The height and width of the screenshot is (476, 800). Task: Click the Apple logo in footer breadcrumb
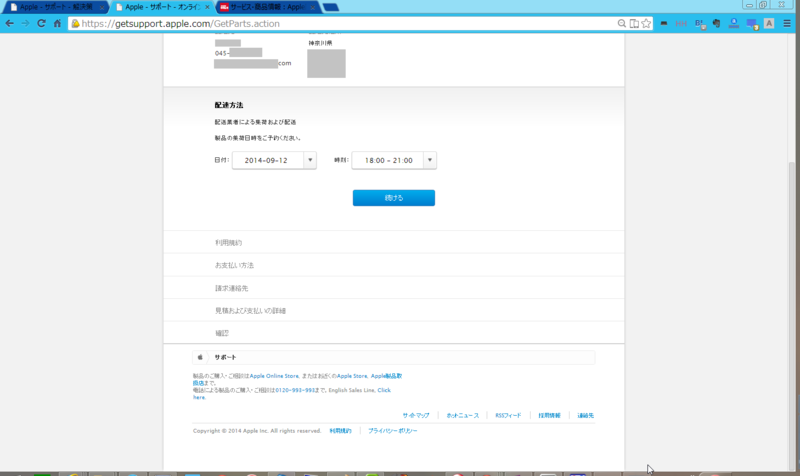200,357
